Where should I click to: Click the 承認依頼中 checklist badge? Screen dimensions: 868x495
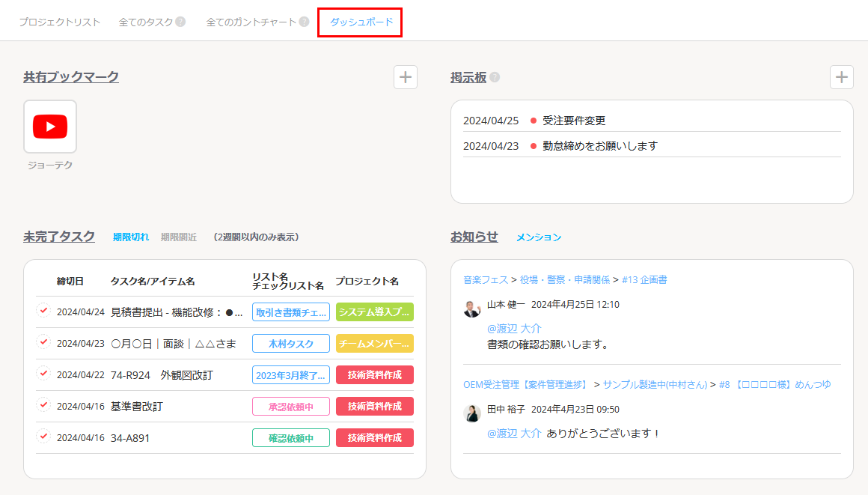[290, 406]
